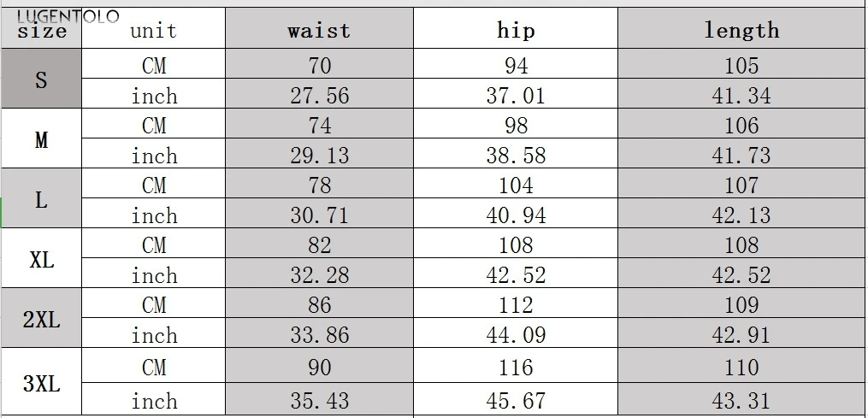The image size is (868, 418).
Task: Click the S size row label
Action: click(x=41, y=80)
